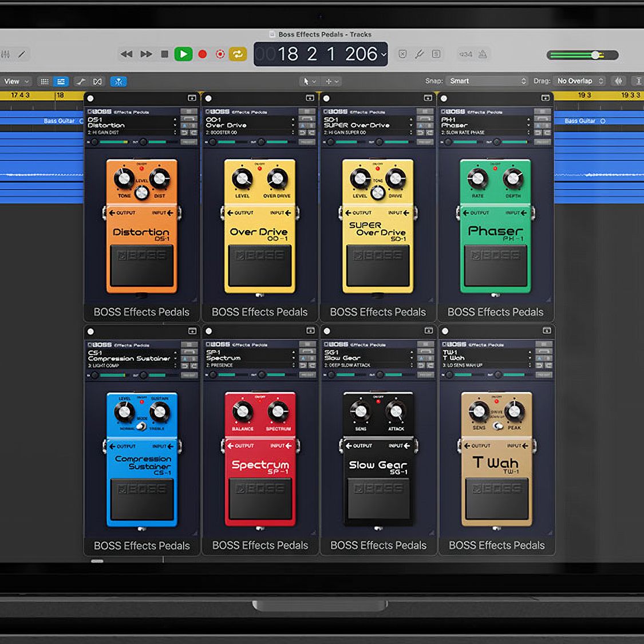Open the Drag No Overlap dropdown
This screenshot has width=644, height=644.
(x=579, y=81)
